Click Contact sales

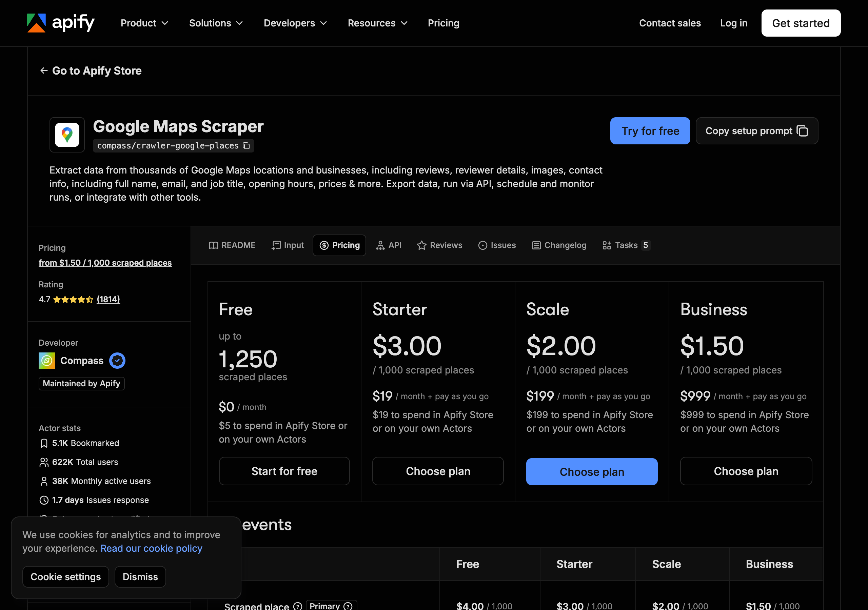[x=670, y=23]
